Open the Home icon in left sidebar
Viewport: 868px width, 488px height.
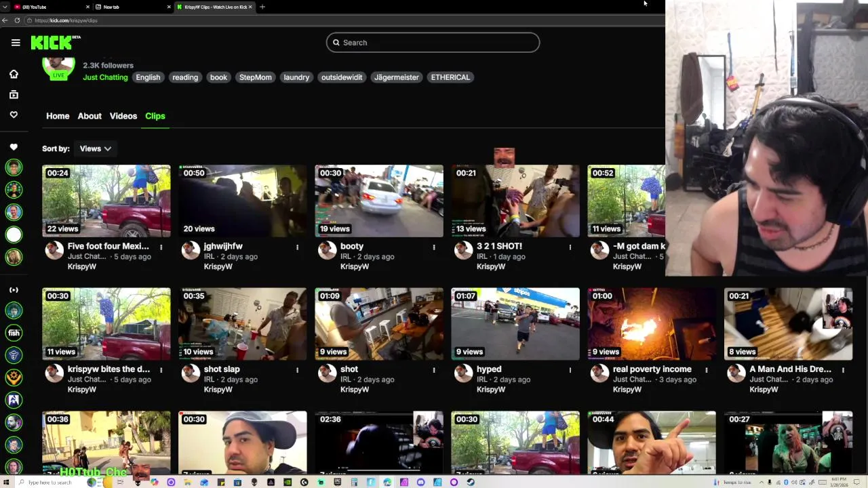point(14,74)
